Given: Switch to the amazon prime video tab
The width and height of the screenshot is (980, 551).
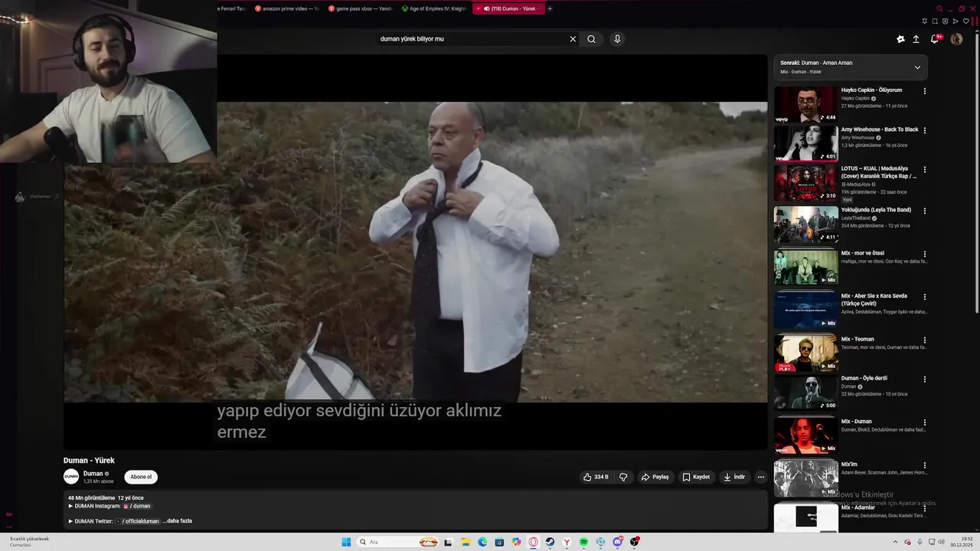Looking at the screenshot, I should point(286,8).
